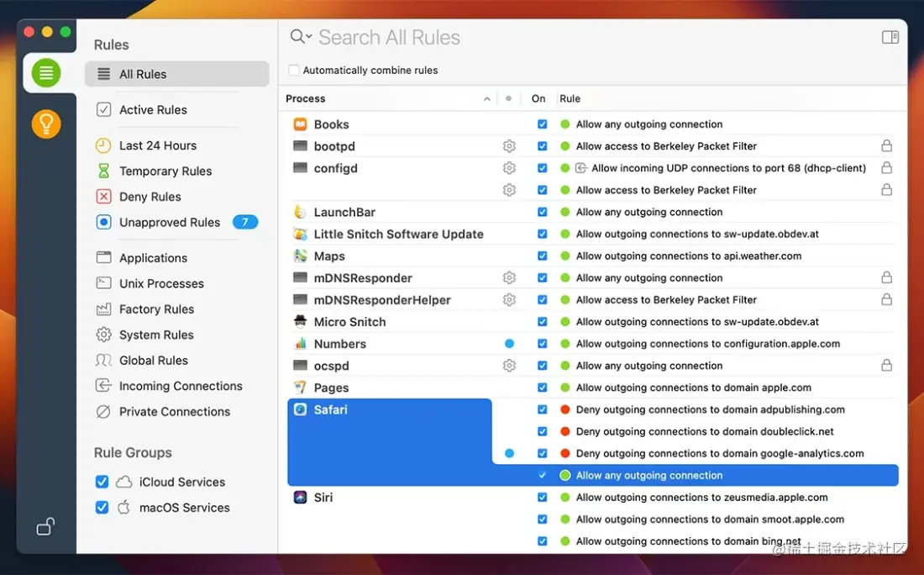This screenshot has height=575, width=924.
Task: Toggle the bing.net rule checkbox
Action: [x=542, y=541]
